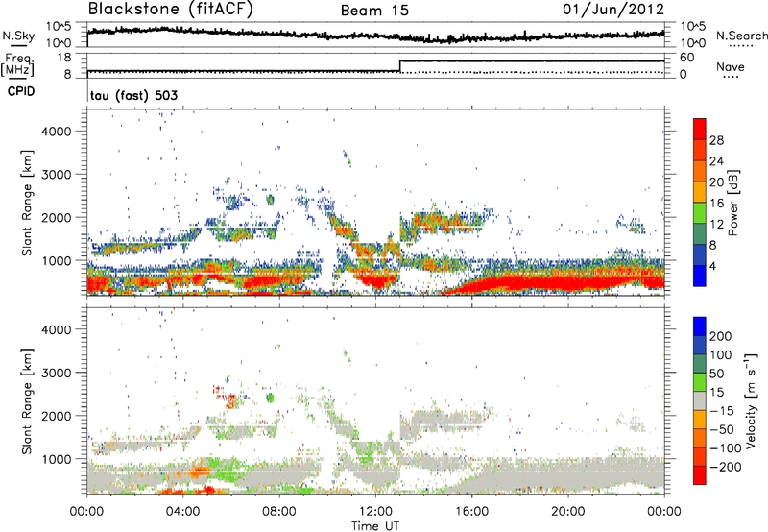The height and width of the screenshot is (532, 768).
Task: Click the 'Time UT' axis label
Action: click(x=375, y=526)
